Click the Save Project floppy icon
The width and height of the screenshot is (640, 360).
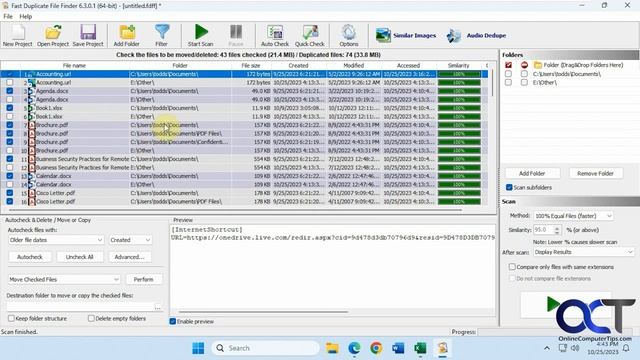click(88, 35)
